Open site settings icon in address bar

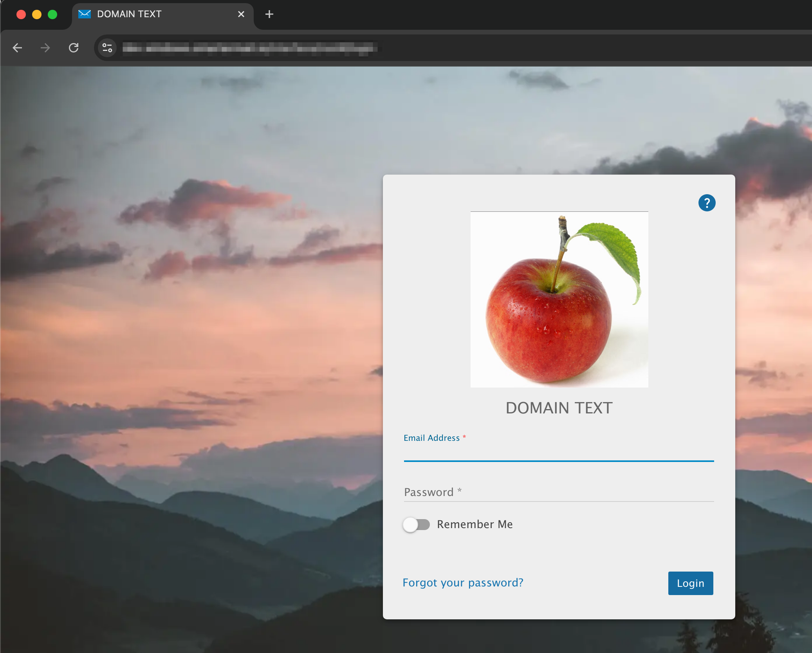(107, 48)
